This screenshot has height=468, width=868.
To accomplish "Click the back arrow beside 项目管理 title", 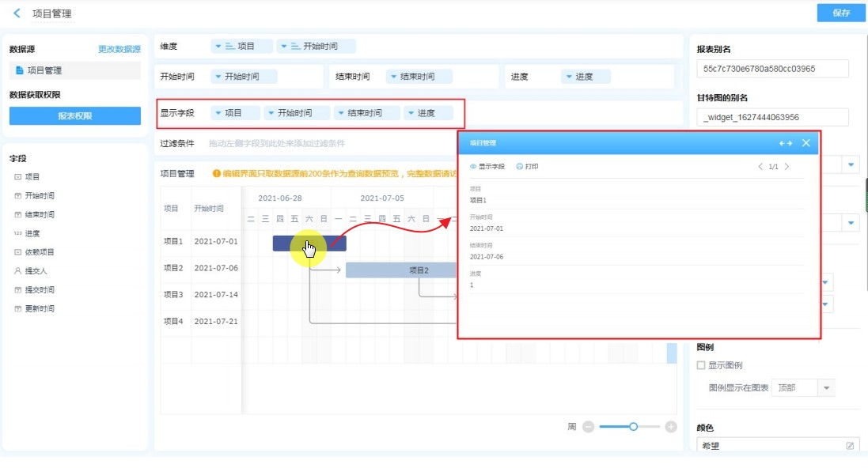I will pyautogui.click(x=17, y=13).
